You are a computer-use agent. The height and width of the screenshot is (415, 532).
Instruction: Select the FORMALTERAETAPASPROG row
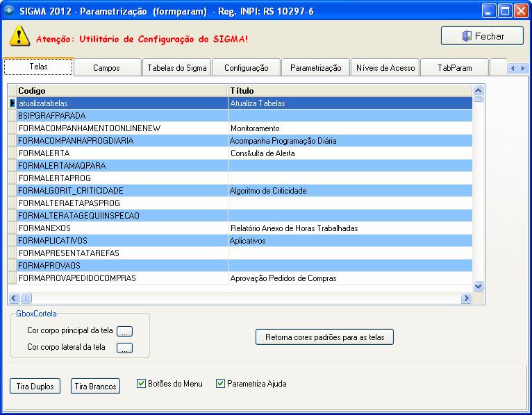pyautogui.click(x=240, y=203)
